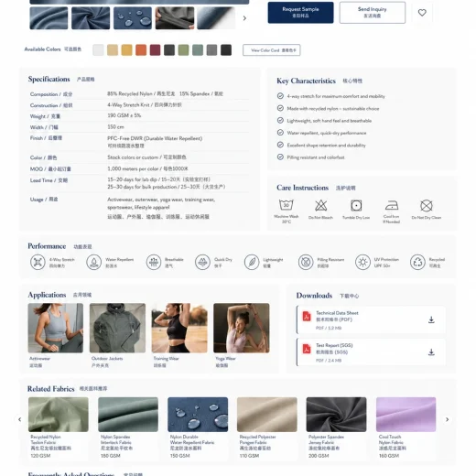This screenshot has width=476, height=476.
Task: Select the burgundy red color swatch
Action: pos(156,50)
